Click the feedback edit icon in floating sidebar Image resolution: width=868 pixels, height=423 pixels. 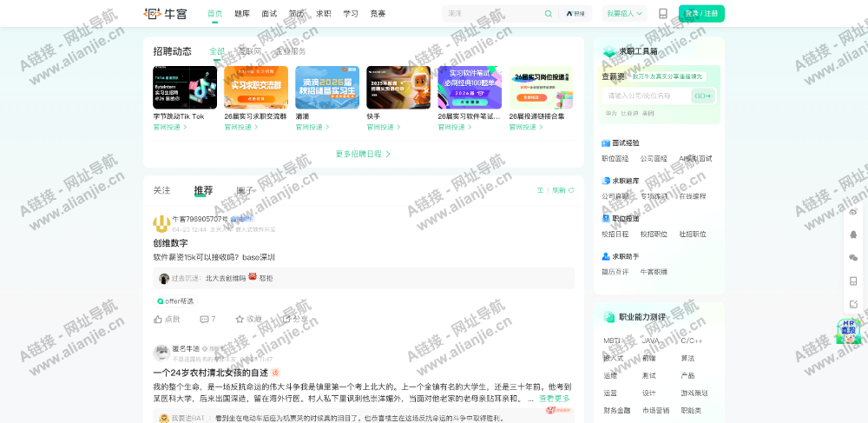(853, 304)
